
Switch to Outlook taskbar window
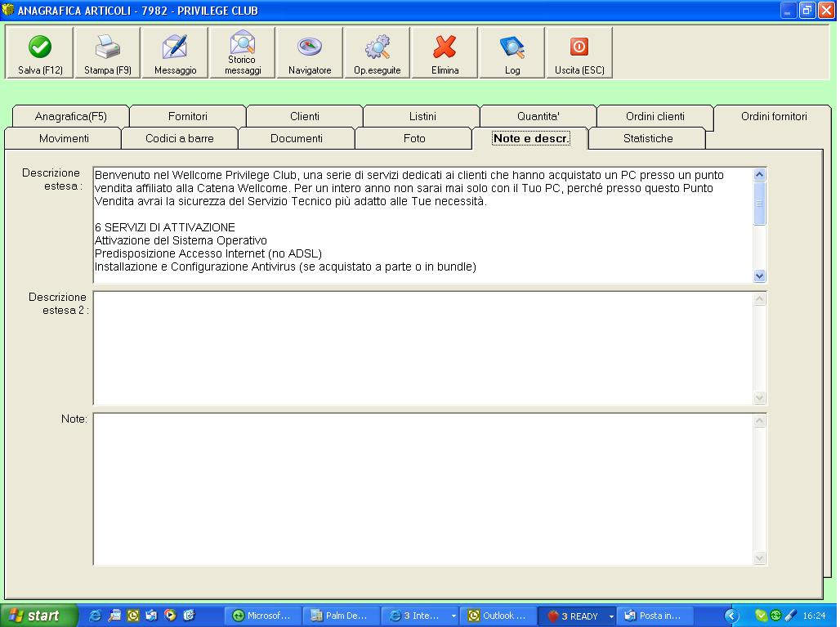498,616
